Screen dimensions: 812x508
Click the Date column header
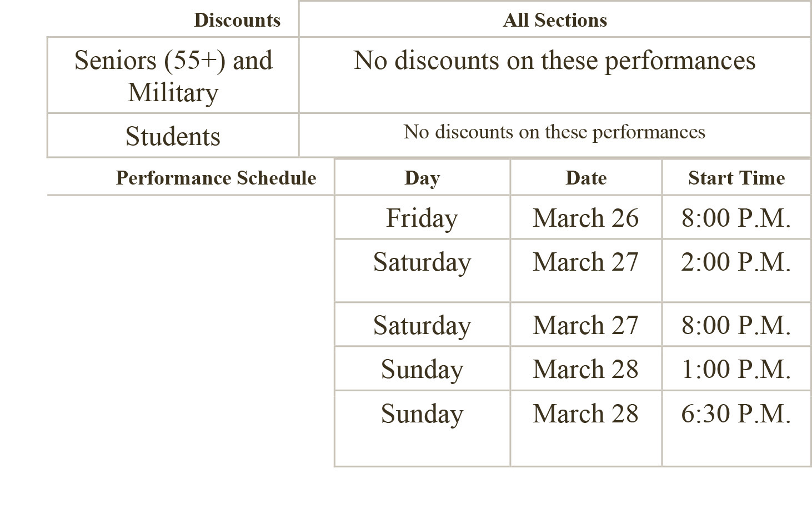586,178
